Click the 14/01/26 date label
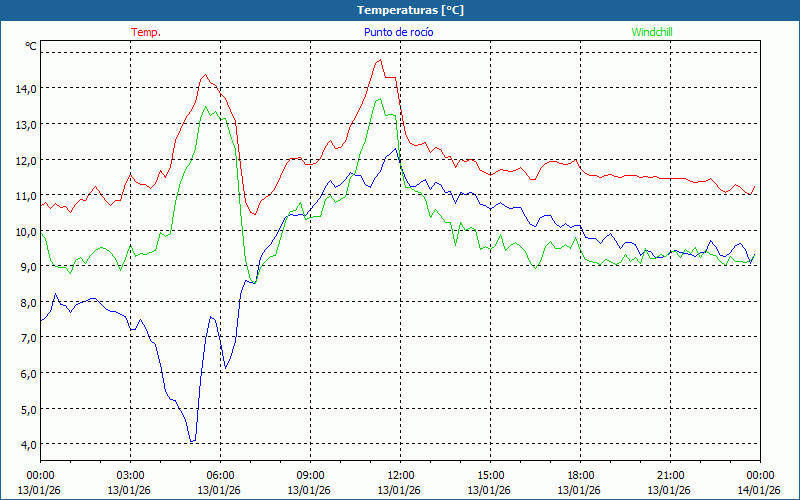 760,490
